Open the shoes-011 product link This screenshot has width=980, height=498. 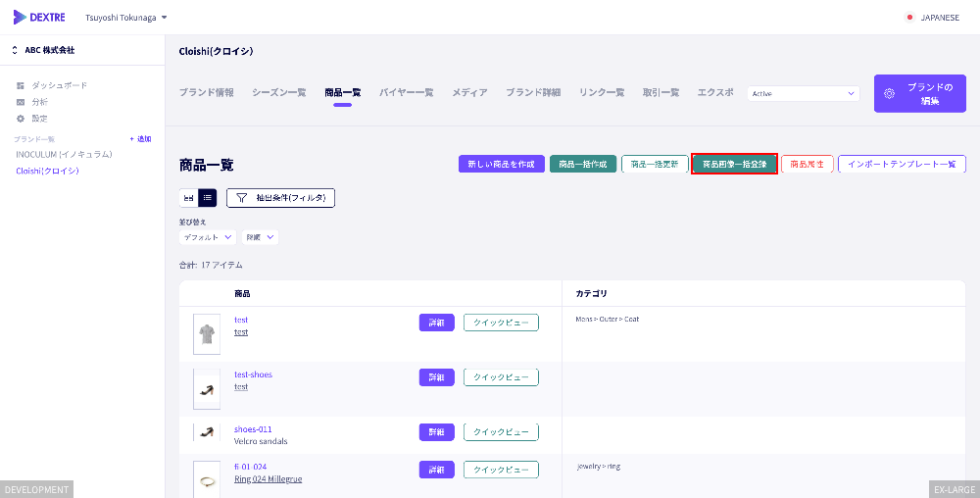pyautogui.click(x=253, y=429)
